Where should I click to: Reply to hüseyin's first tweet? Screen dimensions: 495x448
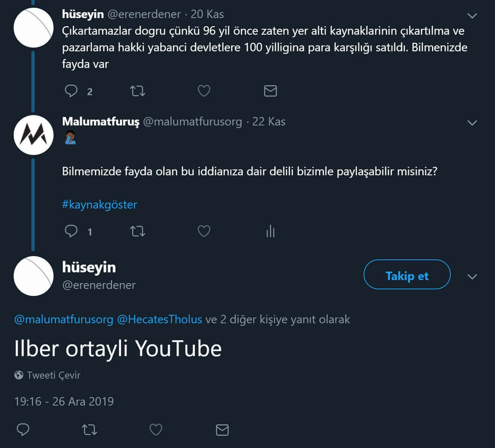71,91
